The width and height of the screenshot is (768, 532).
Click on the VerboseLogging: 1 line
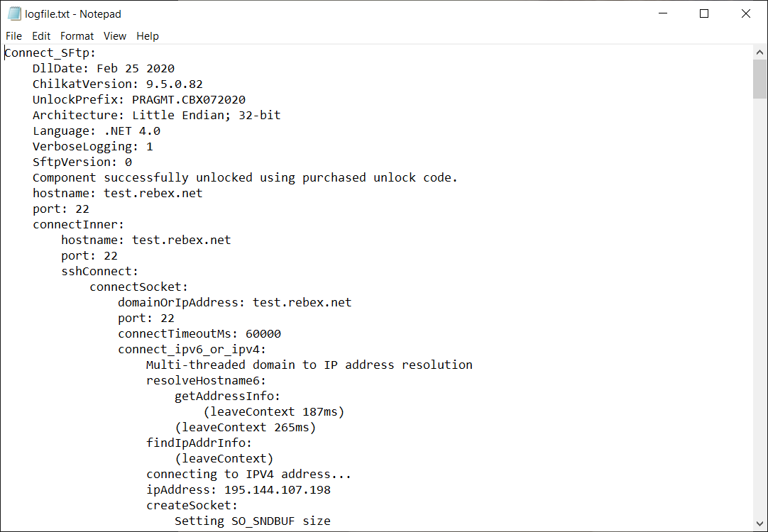(92, 146)
